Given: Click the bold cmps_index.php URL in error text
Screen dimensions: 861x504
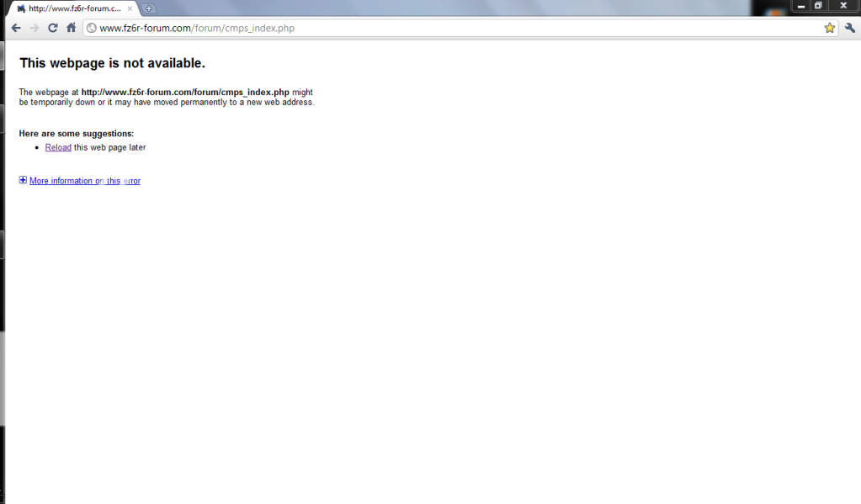Looking at the screenshot, I should coord(185,92).
